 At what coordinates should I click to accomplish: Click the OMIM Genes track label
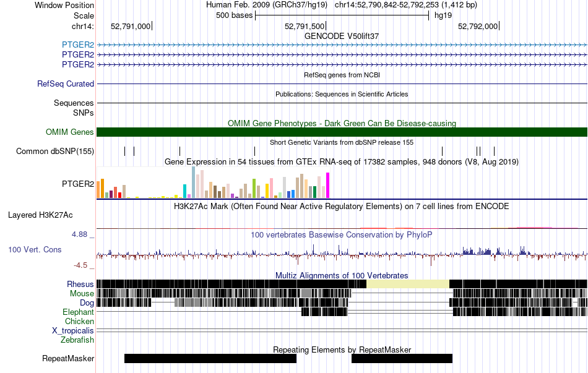[x=70, y=132]
